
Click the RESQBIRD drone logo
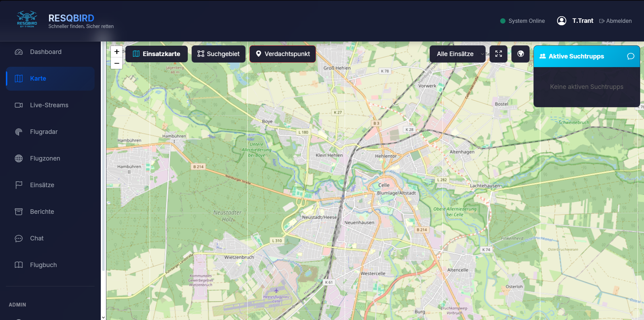(x=27, y=19)
